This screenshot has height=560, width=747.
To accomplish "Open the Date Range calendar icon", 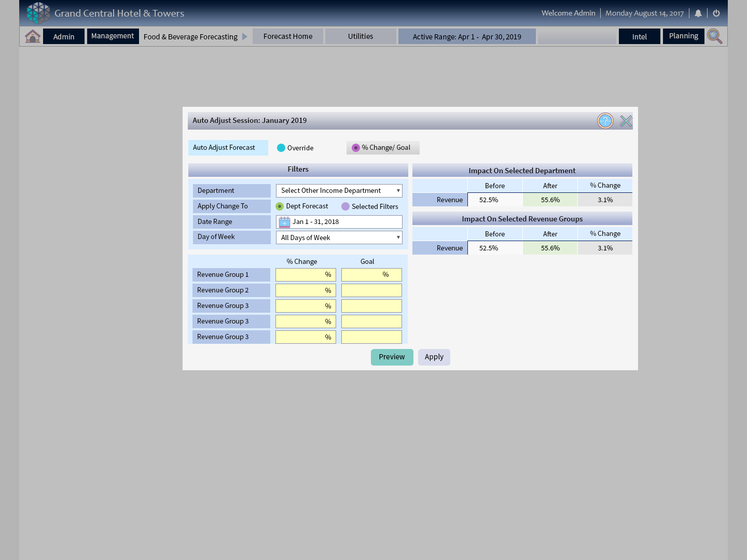I will 284,222.
